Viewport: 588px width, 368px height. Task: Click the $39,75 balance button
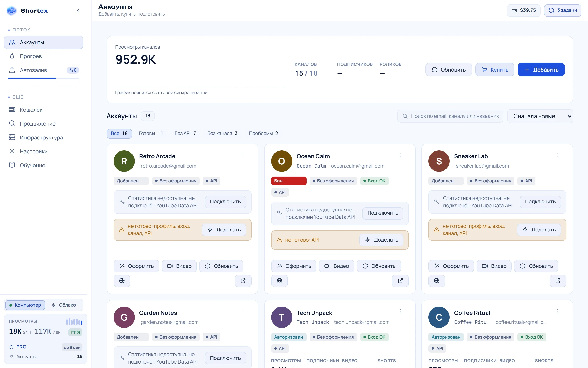[523, 10]
